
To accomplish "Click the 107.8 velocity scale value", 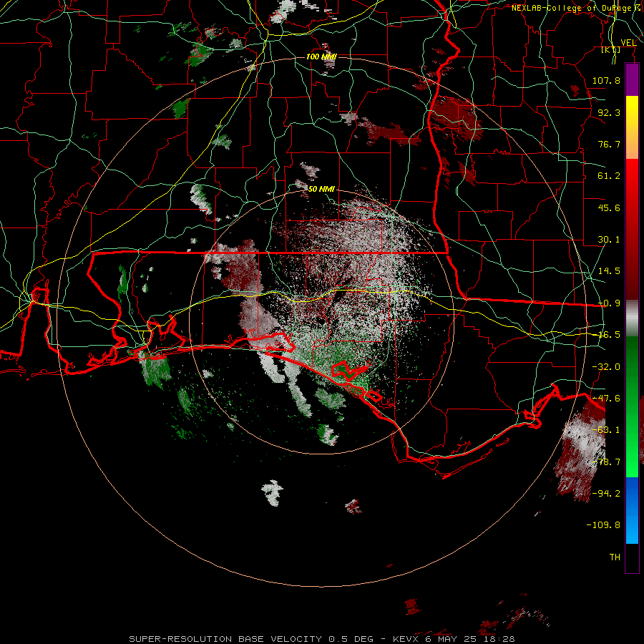I will 606,80.
